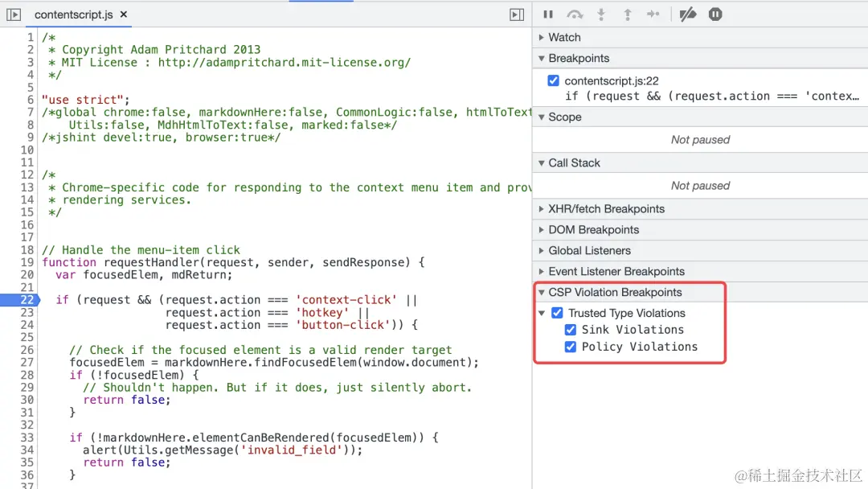Click the requestHandler function name
Viewport: 868px width, 489px height.
pyautogui.click(x=151, y=262)
